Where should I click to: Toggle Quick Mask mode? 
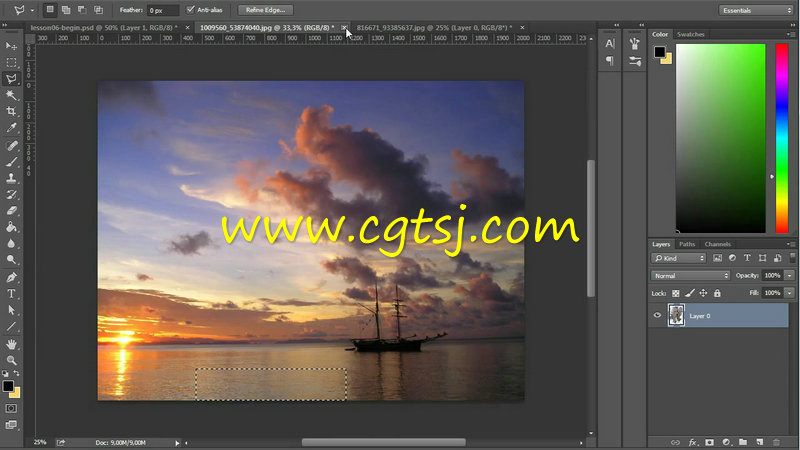click(11, 409)
